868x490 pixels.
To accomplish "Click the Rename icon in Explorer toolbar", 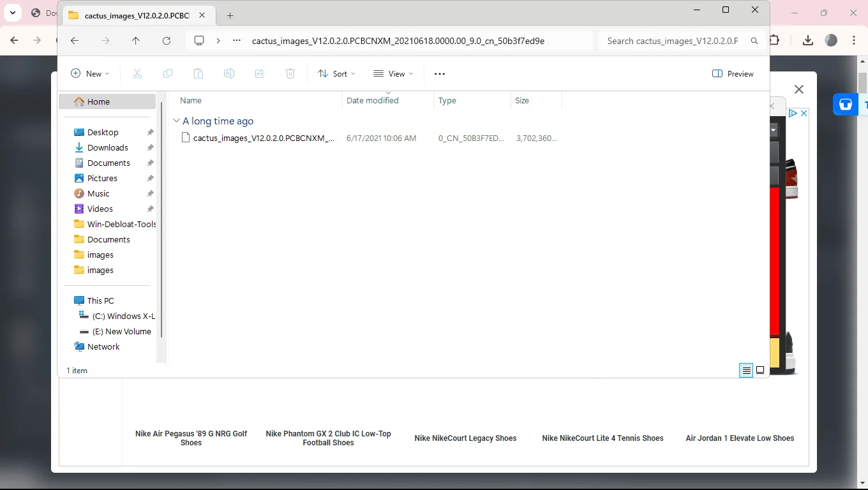I will (x=229, y=74).
